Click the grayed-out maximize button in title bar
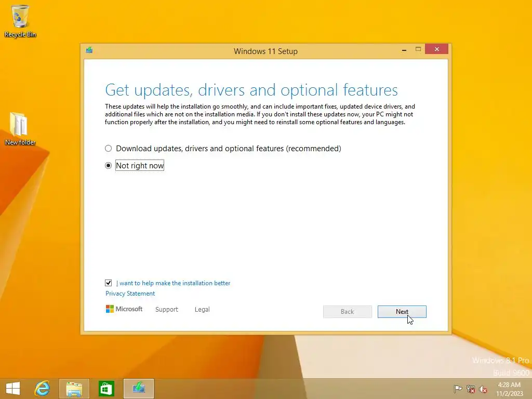This screenshot has width=532, height=399. click(x=418, y=49)
